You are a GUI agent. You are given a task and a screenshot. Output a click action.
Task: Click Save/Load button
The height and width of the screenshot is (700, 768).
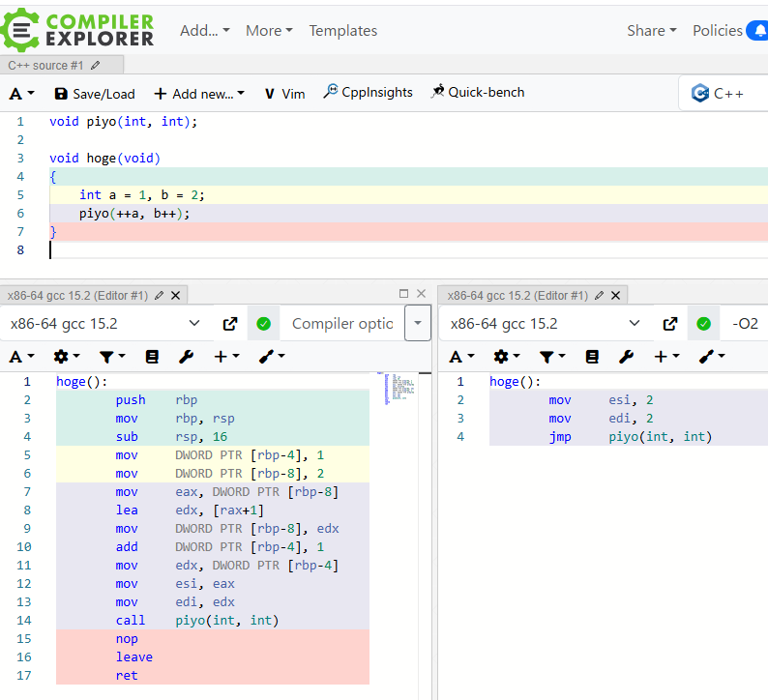[x=95, y=94]
